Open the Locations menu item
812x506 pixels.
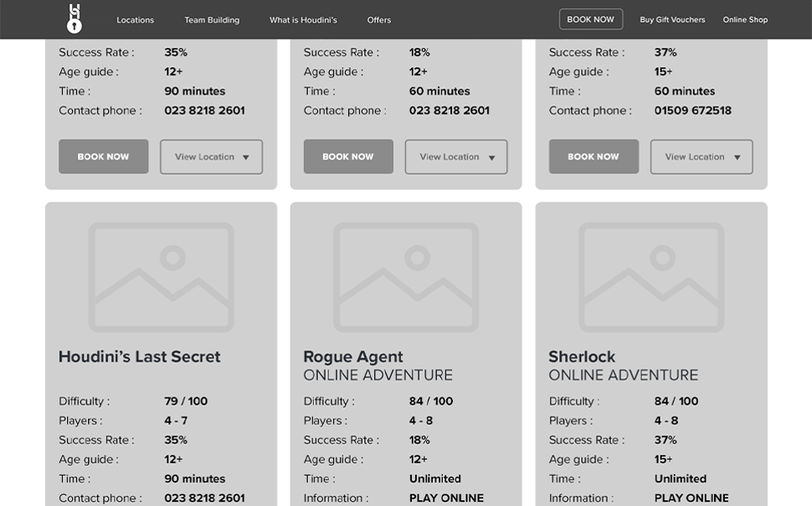(x=135, y=20)
